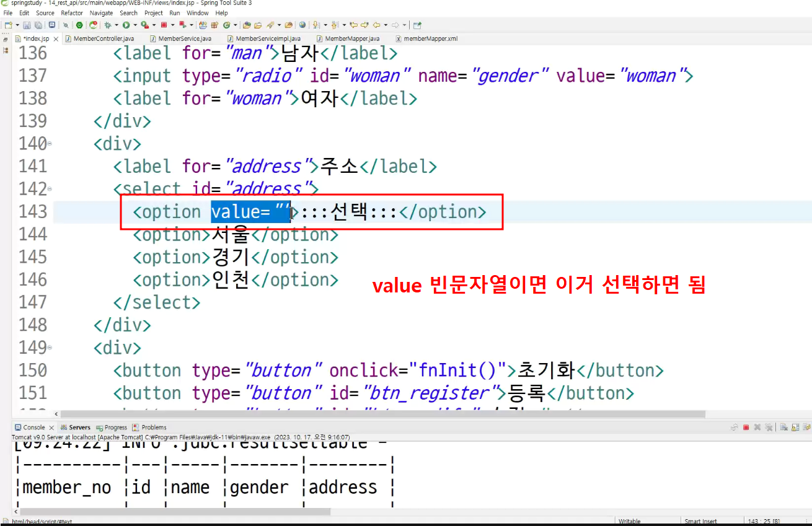Image resolution: width=812 pixels, height=526 pixels.
Task: Click the Save All toolbar icon
Action: click(x=38, y=25)
